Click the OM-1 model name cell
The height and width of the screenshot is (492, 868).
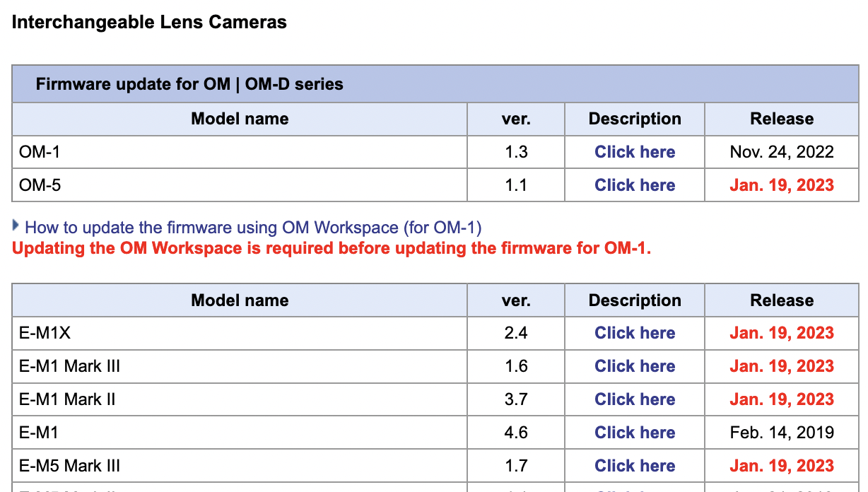[35, 152]
